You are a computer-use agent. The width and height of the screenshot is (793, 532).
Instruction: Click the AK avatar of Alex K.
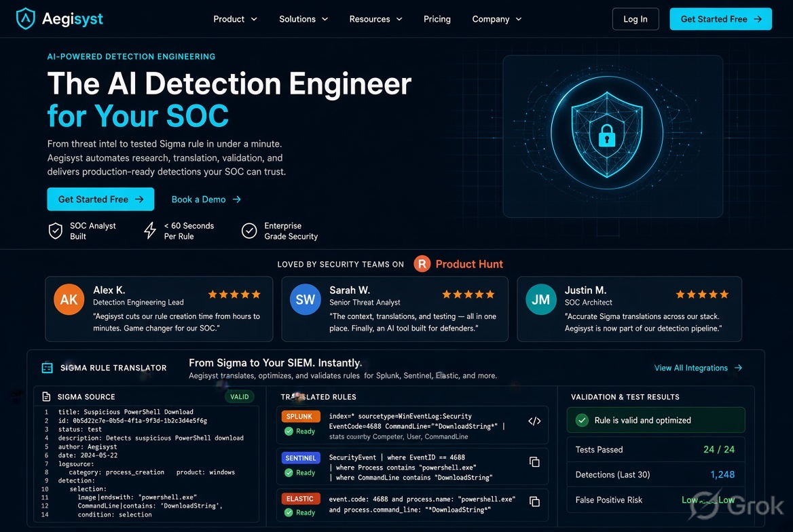[x=69, y=299]
